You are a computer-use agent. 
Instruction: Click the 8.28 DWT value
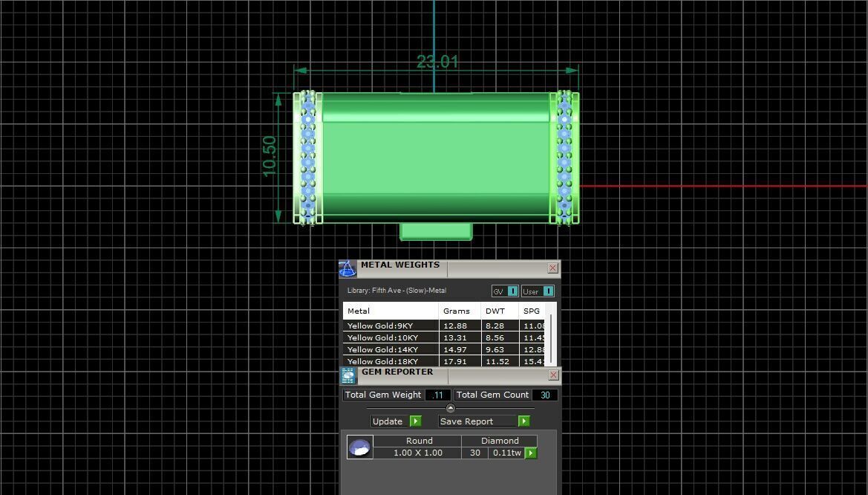click(495, 326)
